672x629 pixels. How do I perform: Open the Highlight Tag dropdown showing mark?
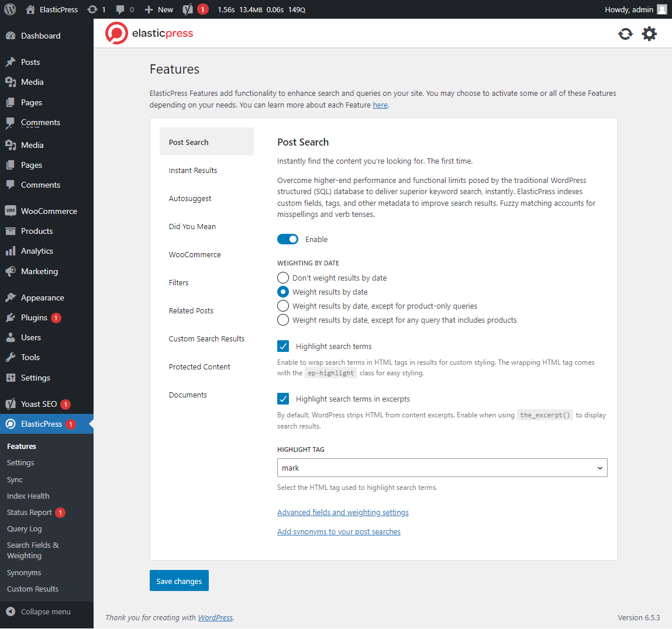point(442,468)
